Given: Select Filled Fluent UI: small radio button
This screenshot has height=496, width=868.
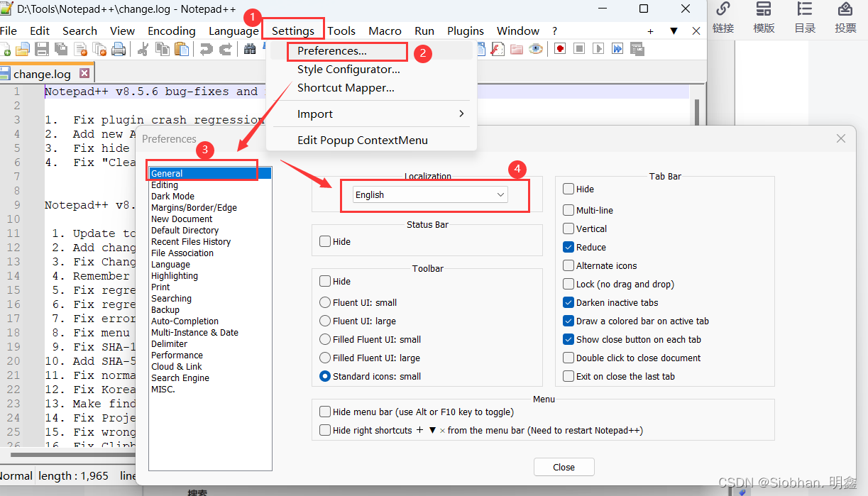Looking at the screenshot, I should (325, 339).
